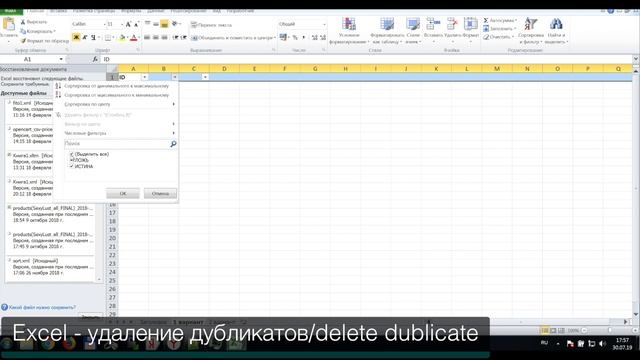Click the Copy icon in clipboard group
Screen dimensions: 640x360
pyautogui.click(x=23, y=31)
